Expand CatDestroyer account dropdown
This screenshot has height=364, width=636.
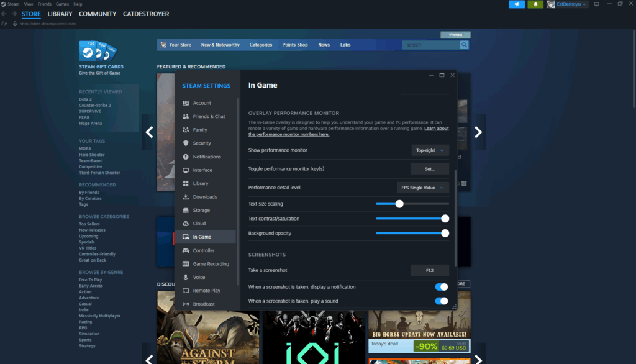point(571,4)
